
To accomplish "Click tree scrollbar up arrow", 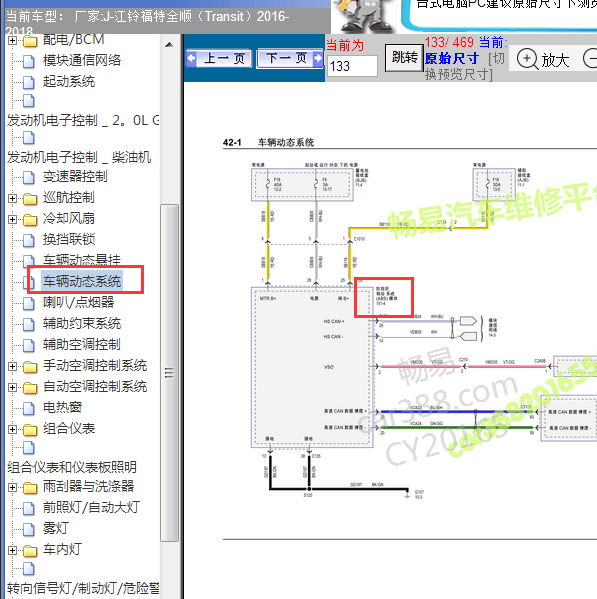I will (x=170, y=45).
